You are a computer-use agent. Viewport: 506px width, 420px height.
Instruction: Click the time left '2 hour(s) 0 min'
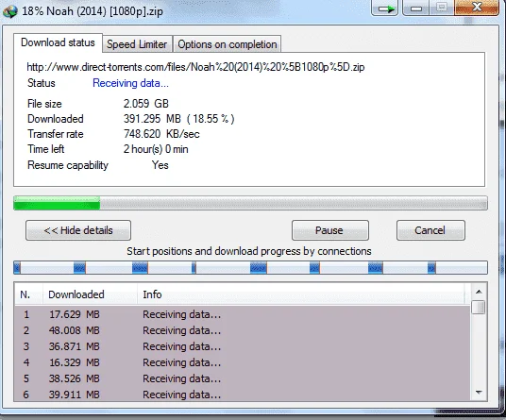pos(156,149)
